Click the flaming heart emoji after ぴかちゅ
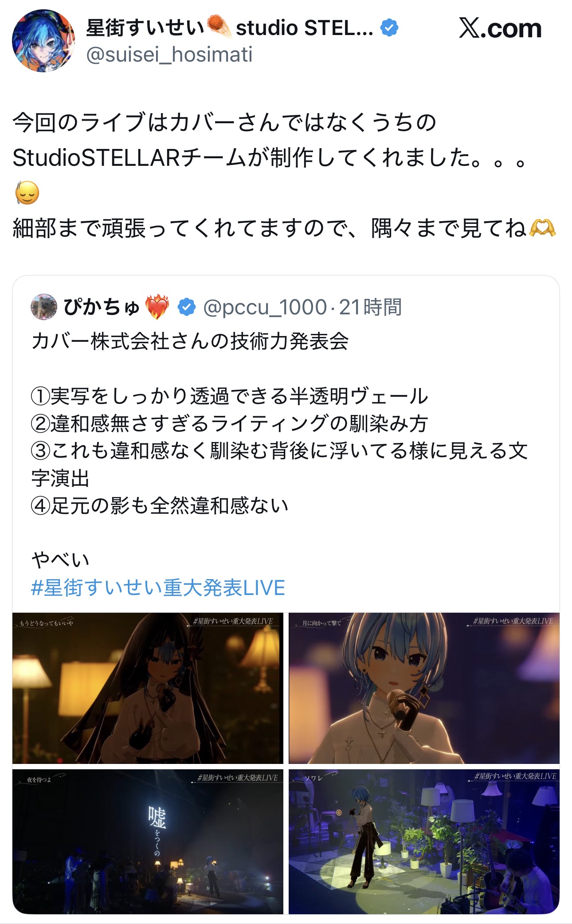Viewport: 572px width, 924px height. point(158,307)
